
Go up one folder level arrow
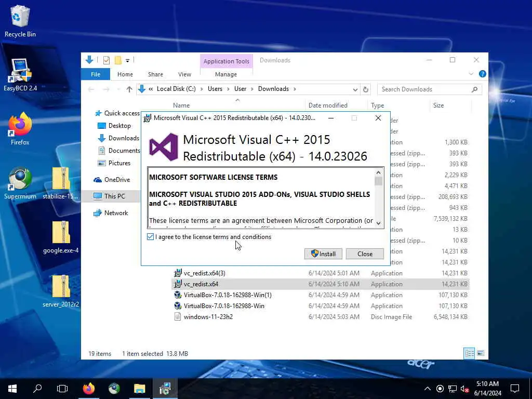pos(129,89)
